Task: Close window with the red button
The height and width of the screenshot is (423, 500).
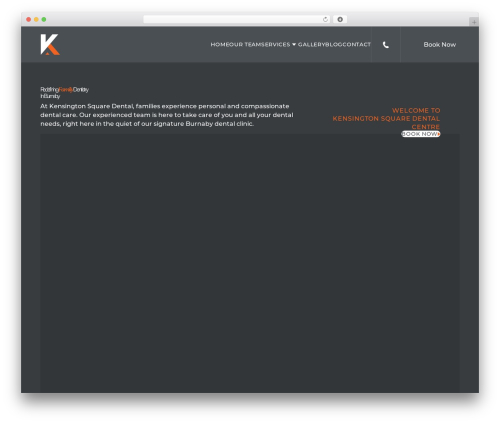Action: coord(29,20)
